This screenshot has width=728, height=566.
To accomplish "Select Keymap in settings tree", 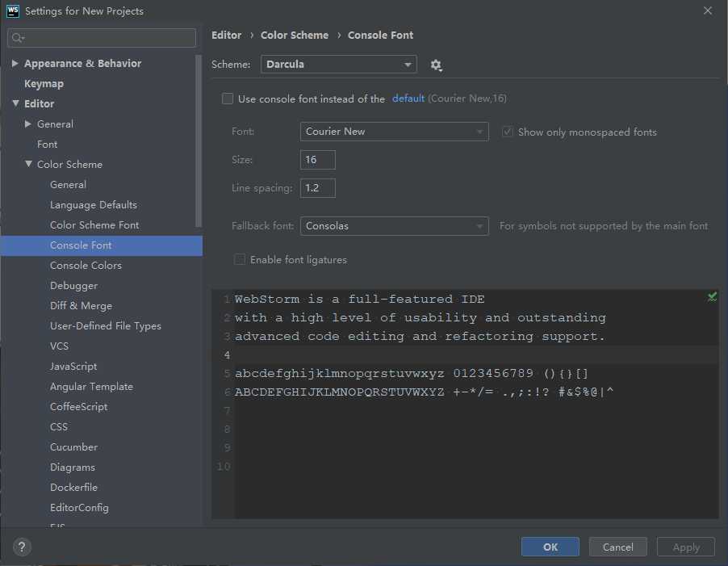I will [44, 84].
